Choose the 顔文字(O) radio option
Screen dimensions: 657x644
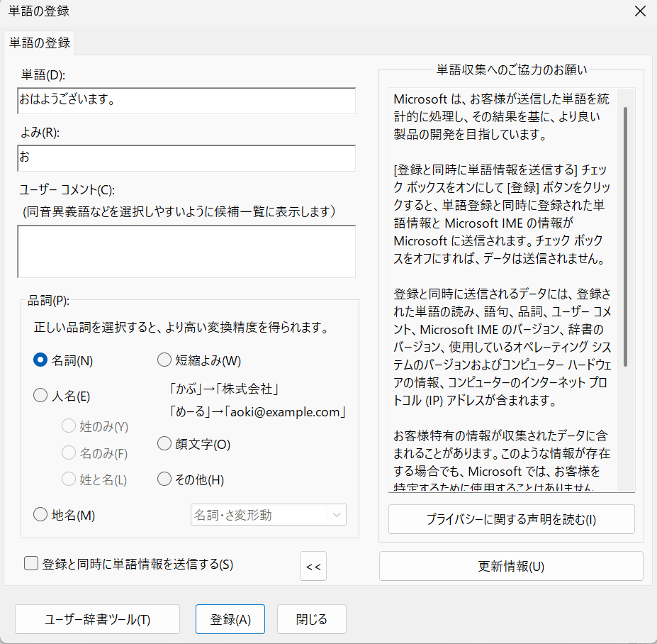164,445
